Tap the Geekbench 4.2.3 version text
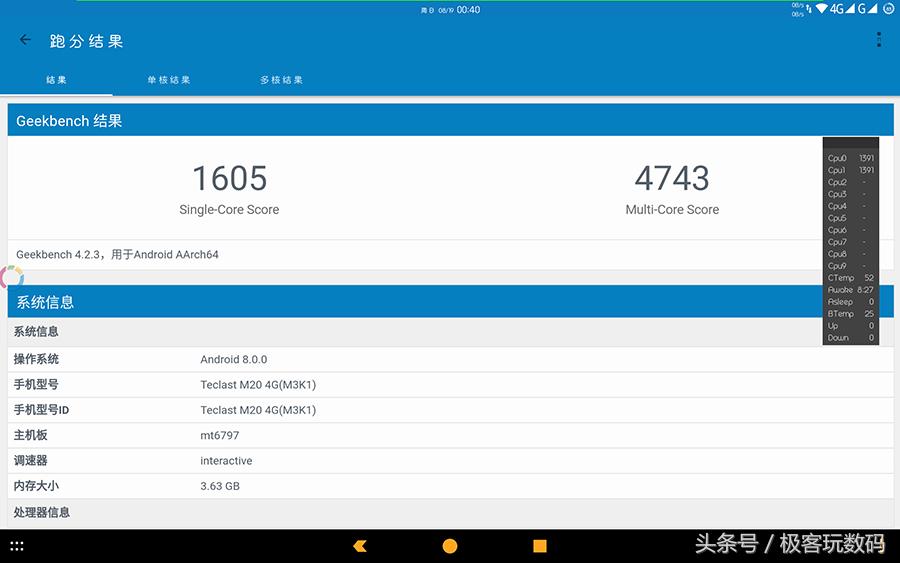The width and height of the screenshot is (900, 563). point(117,254)
